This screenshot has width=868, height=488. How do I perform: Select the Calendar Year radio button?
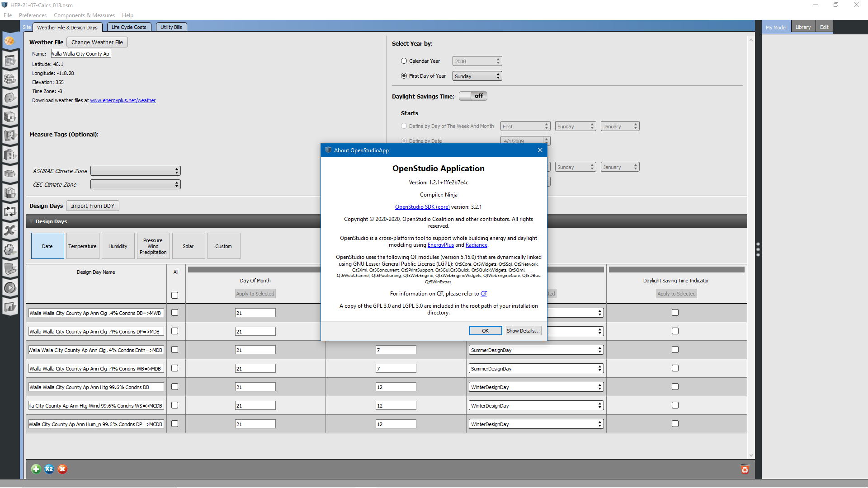pos(404,61)
